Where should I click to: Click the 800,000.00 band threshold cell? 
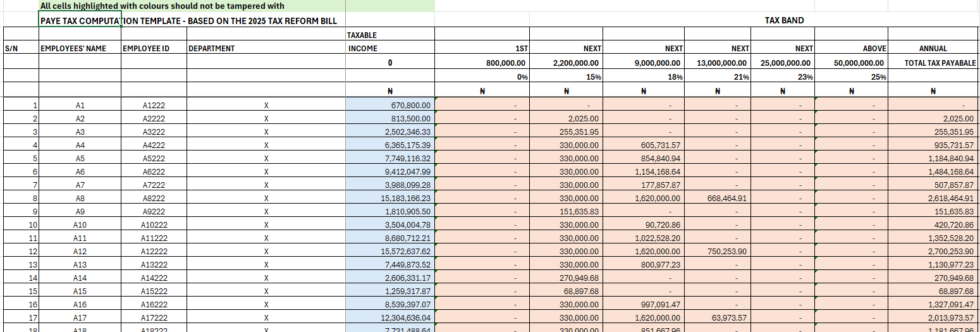(482, 63)
